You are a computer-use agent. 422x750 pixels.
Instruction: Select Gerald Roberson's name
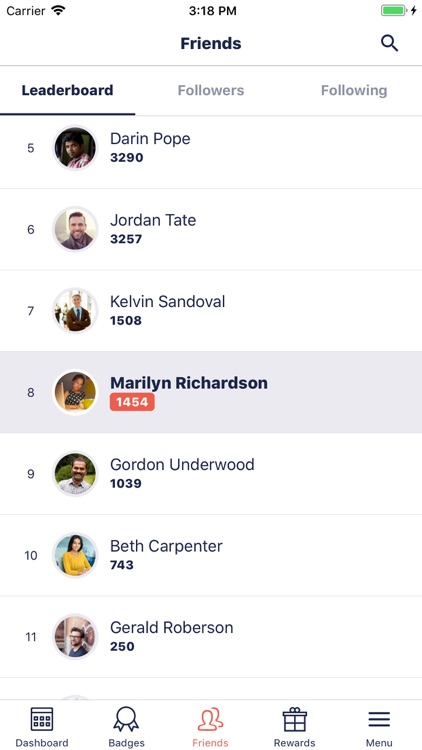[172, 627]
